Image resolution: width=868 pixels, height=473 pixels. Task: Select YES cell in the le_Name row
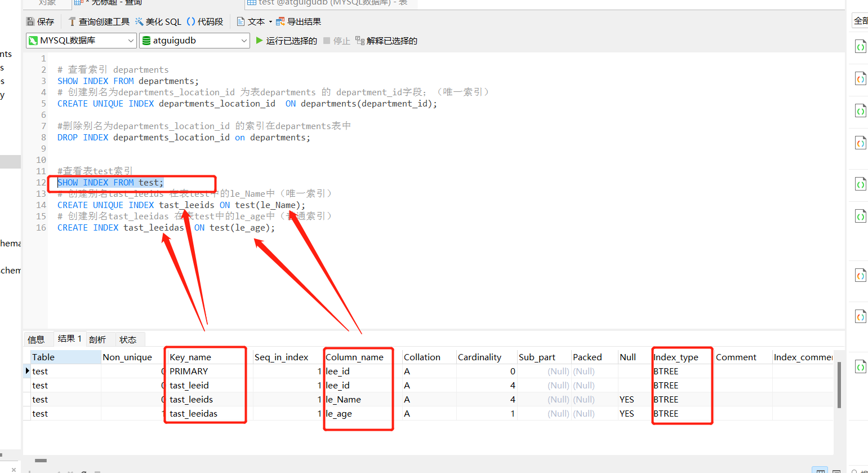(635, 399)
